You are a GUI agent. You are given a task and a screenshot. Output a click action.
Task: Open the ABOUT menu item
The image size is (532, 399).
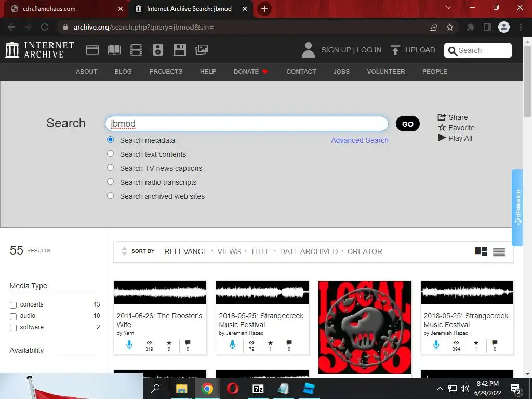click(x=87, y=72)
